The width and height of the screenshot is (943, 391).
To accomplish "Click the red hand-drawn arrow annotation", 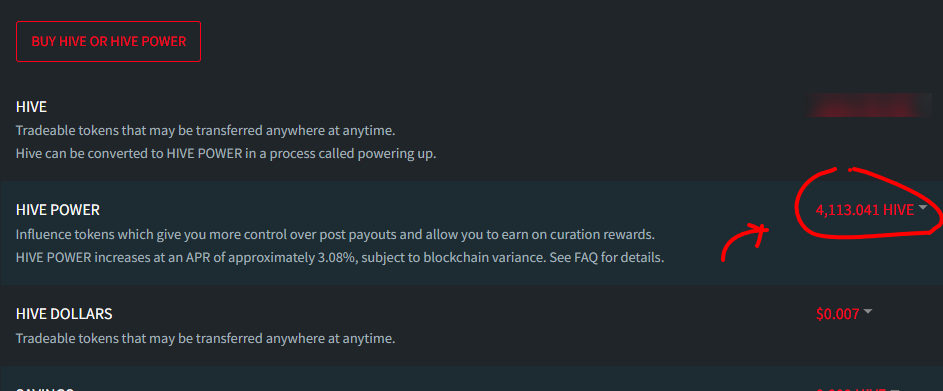I will (x=745, y=242).
